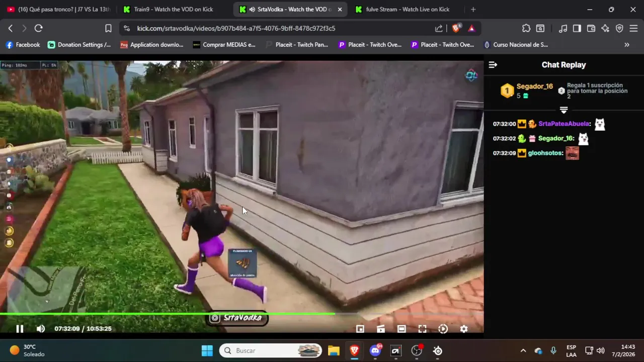Open the Donation Settings bookmark
This screenshot has height=362, width=644.
point(79,45)
